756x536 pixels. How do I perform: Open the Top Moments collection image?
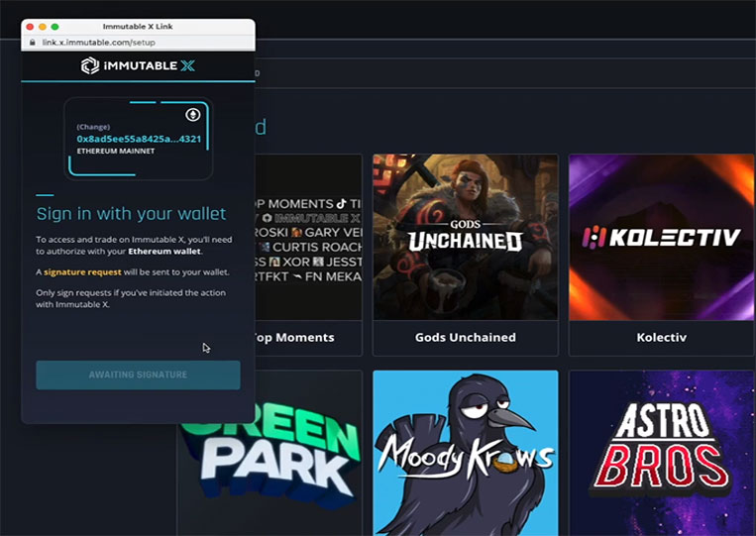tap(308, 237)
